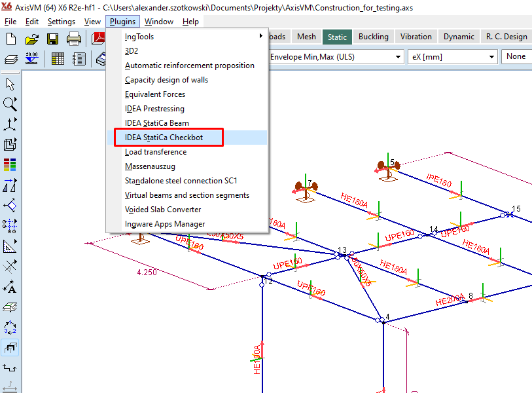The width and height of the screenshot is (532, 393).
Task: Switch to the Buckling tab
Action: coord(373,37)
